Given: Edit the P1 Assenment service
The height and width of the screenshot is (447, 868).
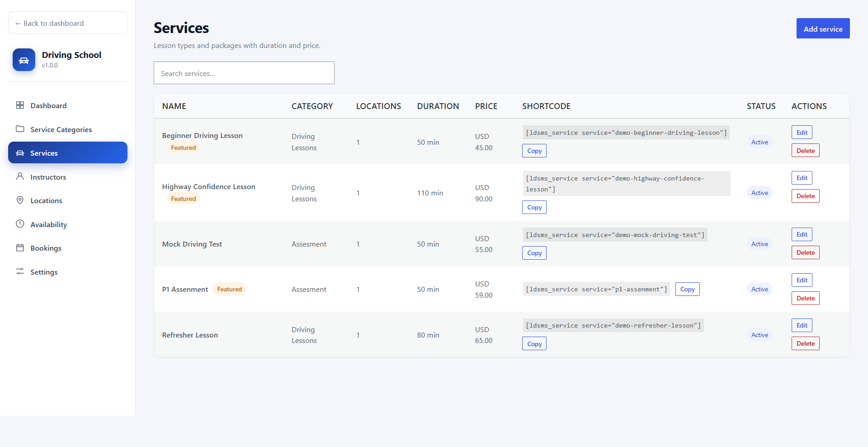Looking at the screenshot, I should [x=802, y=280].
